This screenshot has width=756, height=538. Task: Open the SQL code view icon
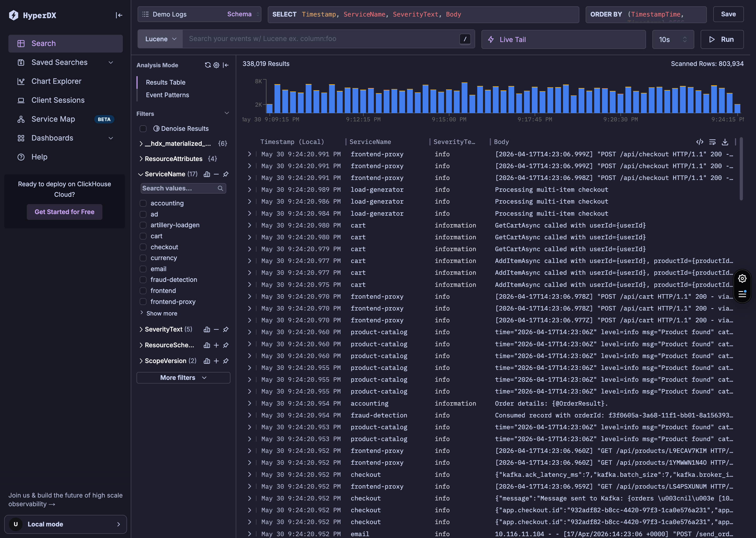click(x=700, y=142)
